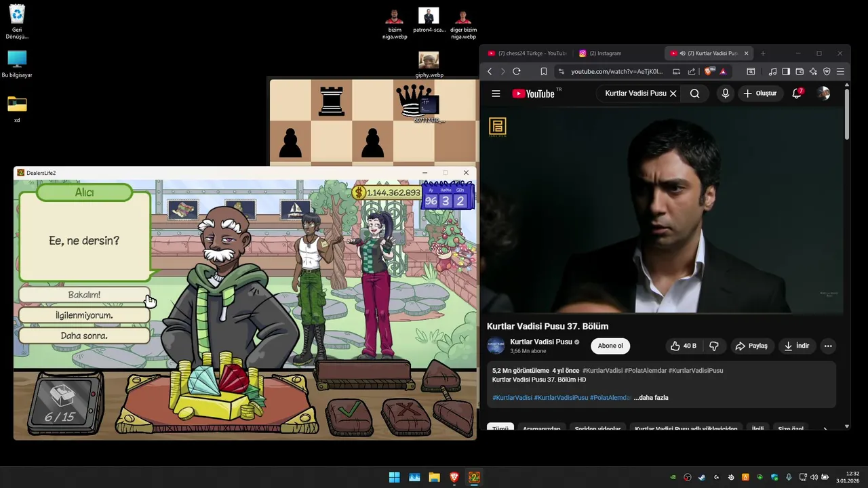Open a new browser tab
868x488 pixels.
tap(763, 53)
